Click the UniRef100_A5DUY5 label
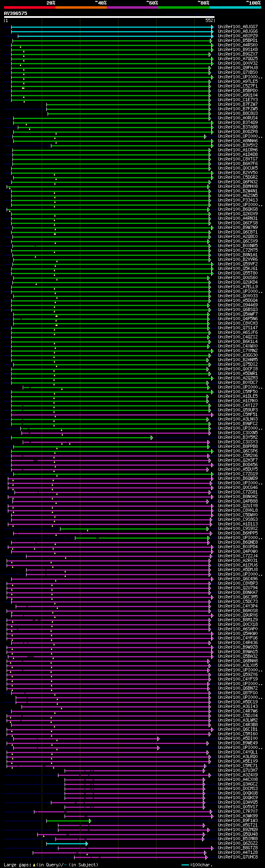Image resolution: width=265 pixels, height=868 pixels. [x=238, y=469]
